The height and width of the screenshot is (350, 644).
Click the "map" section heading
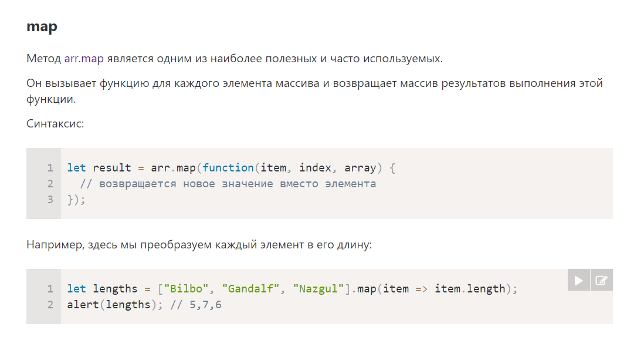click(x=42, y=26)
